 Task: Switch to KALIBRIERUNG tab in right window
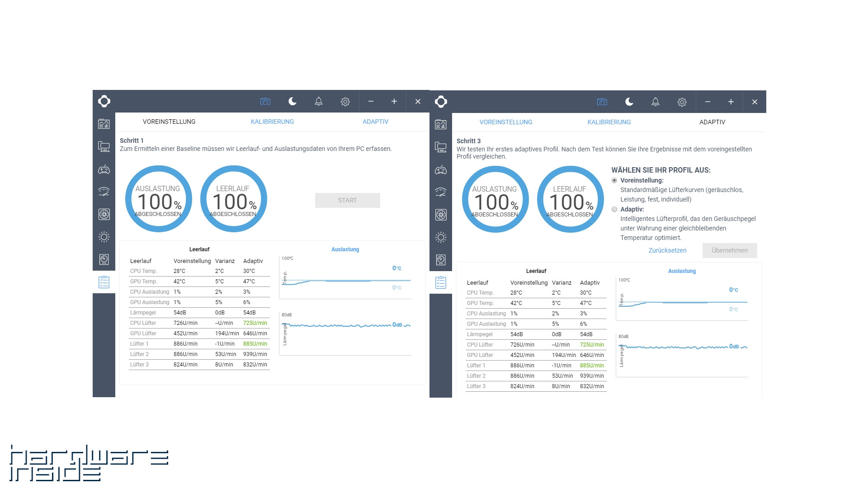609,122
